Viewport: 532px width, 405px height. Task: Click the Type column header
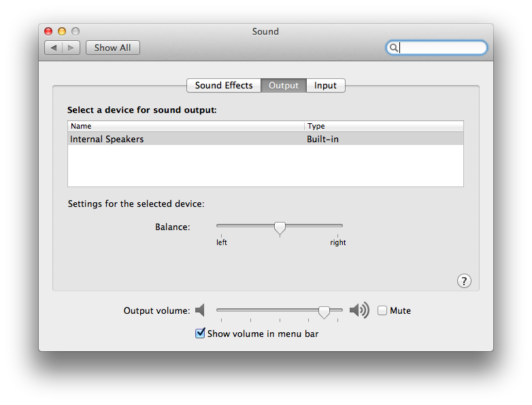pyautogui.click(x=384, y=126)
